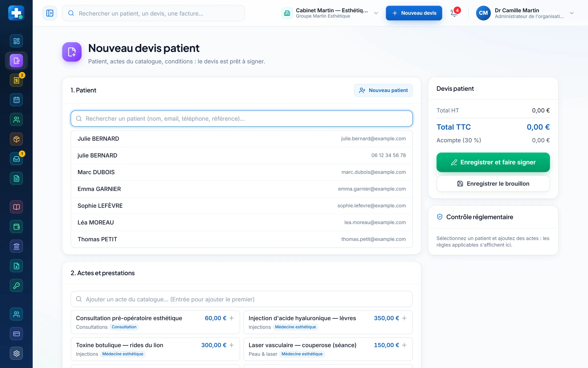The height and width of the screenshot is (368, 588).
Task: Select the purple document-edit sidebar icon
Action: [x=16, y=61]
